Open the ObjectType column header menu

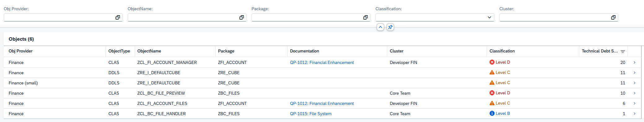[x=120, y=51]
